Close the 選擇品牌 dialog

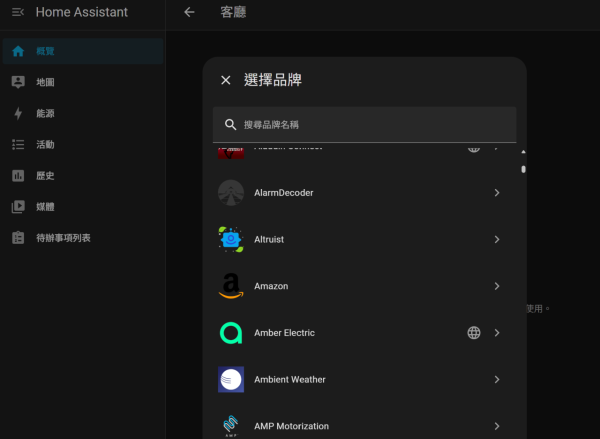(226, 80)
